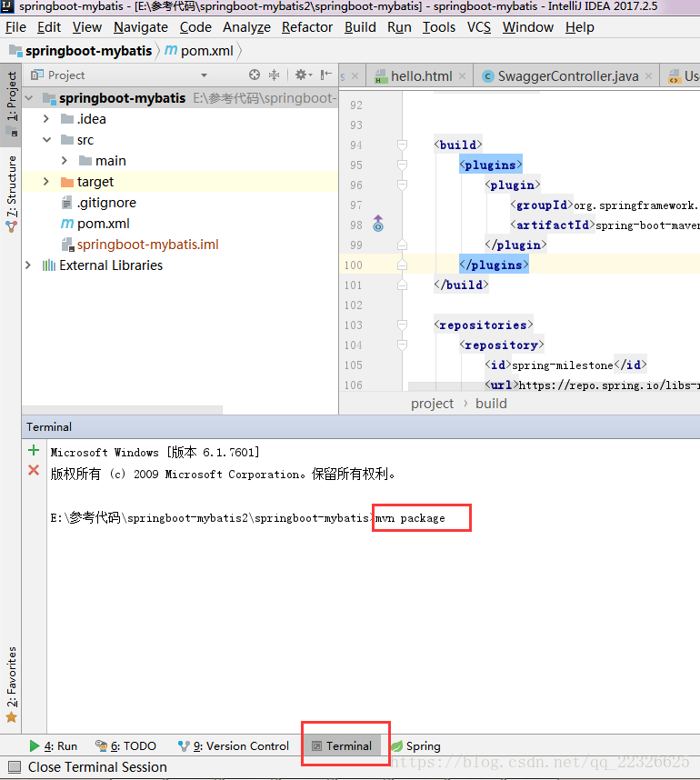700x780 pixels.
Task: Click the gutter override marker on line 98
Action: [378, 224]
